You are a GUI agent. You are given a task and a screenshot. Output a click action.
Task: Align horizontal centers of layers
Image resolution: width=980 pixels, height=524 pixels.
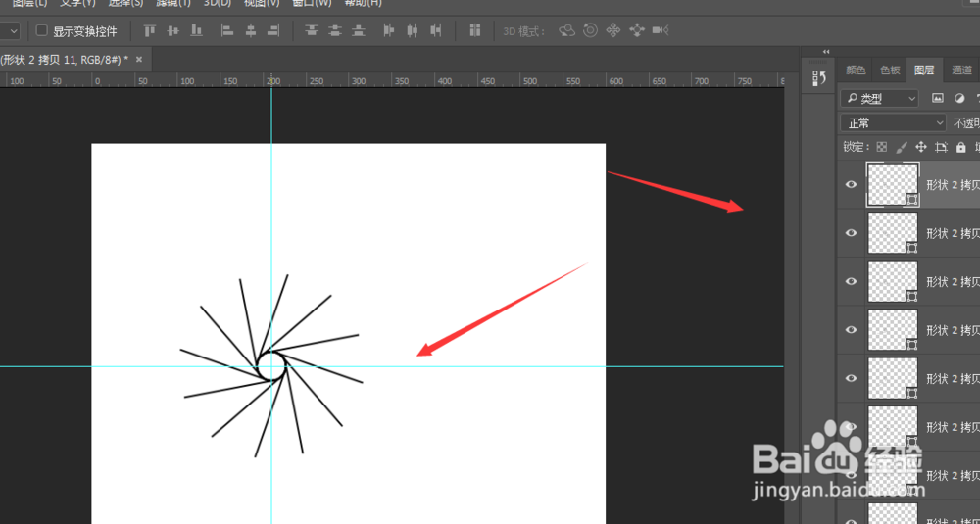[251, 30]
